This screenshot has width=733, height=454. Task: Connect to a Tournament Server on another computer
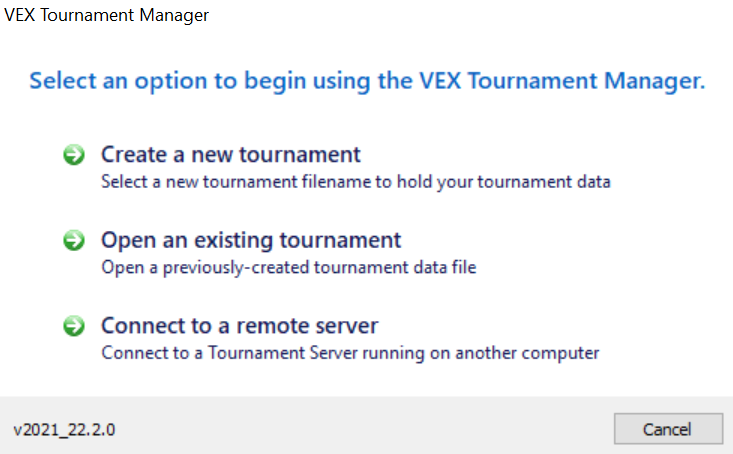click(x=239, y=326)
